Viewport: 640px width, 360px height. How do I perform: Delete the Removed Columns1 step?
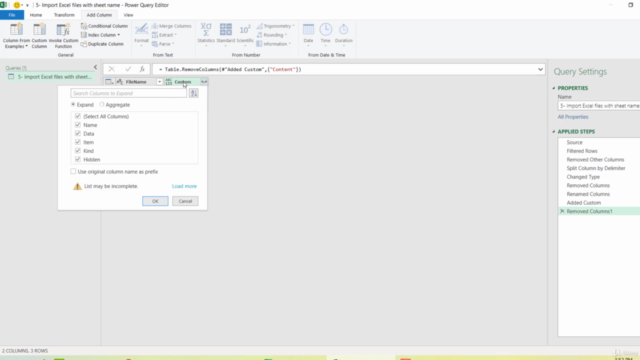click(562, 211)
